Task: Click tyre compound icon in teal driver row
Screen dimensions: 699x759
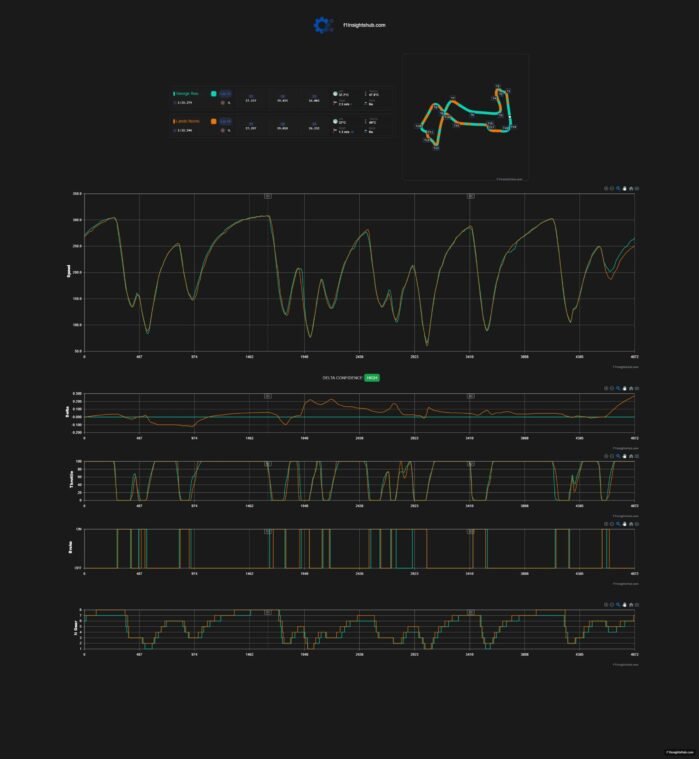Action: 223,103
